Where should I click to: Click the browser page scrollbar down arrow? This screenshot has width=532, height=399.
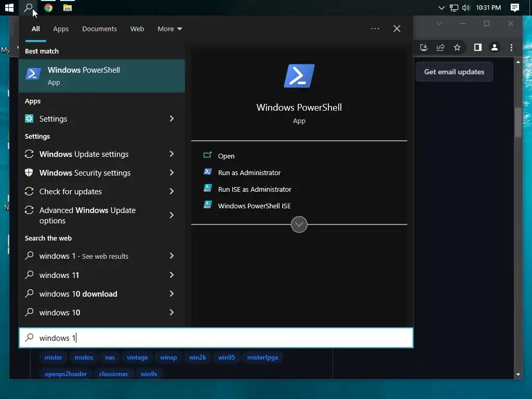coord(518,375)
